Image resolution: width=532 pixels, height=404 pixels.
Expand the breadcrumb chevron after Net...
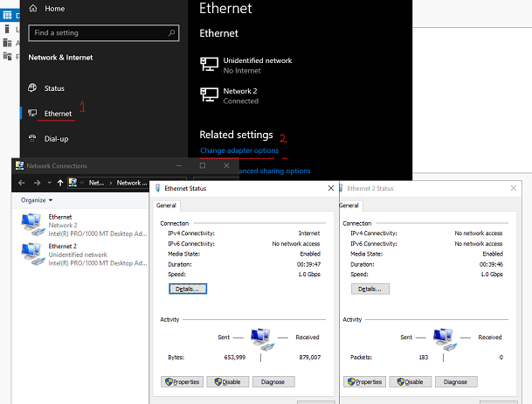pos(111,183)
